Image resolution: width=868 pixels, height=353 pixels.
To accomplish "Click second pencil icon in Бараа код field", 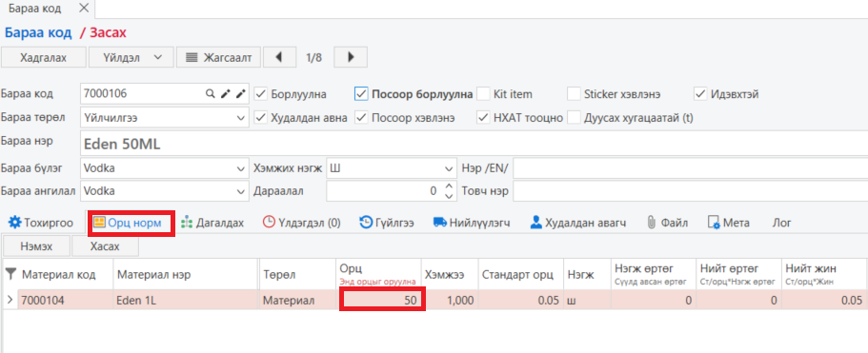I will coord(240,94).
